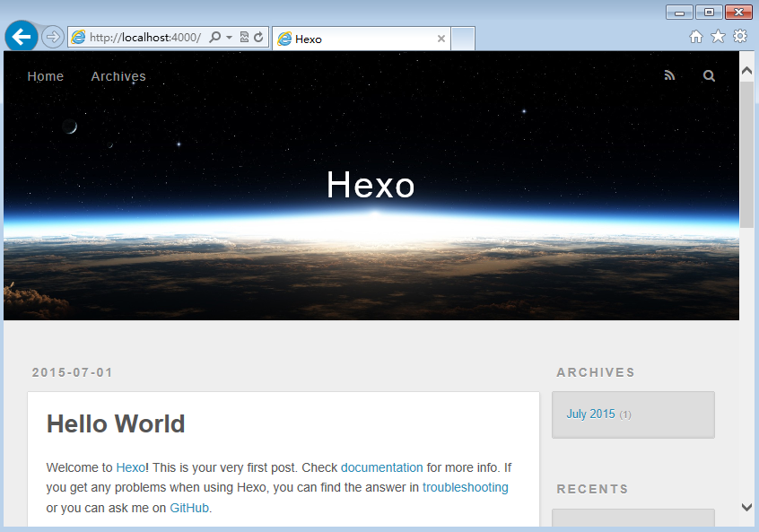759x532 pixels.
Task: Open the July 2015 archive link
Action: (591, 414)
